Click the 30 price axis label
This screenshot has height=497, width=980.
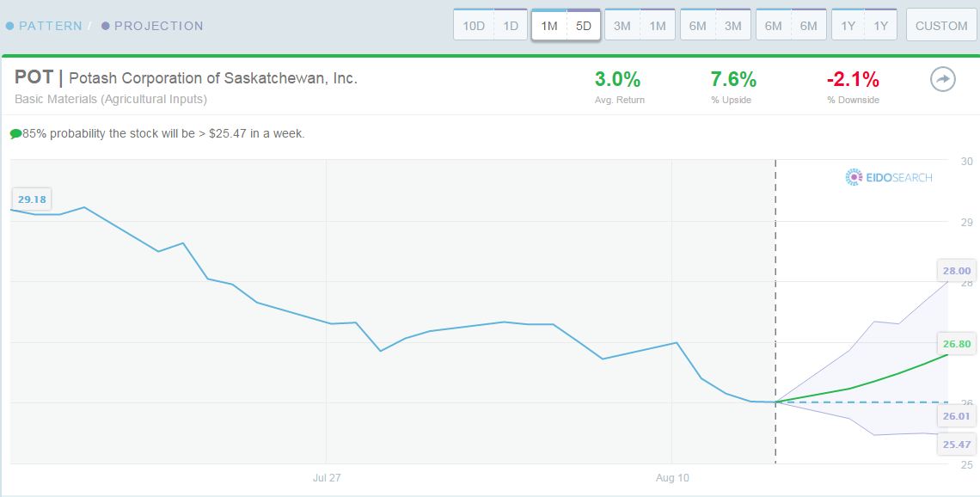(x=967, y=162)
